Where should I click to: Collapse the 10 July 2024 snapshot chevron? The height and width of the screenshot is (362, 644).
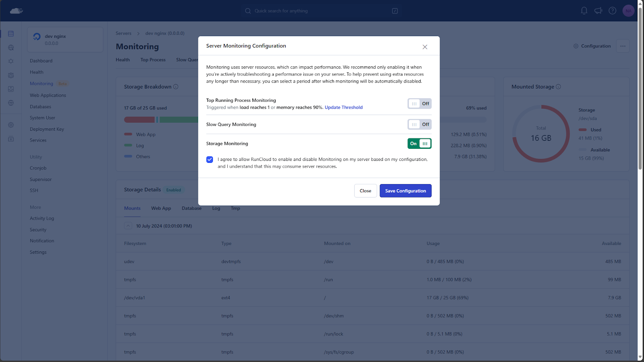coord(128,226)
